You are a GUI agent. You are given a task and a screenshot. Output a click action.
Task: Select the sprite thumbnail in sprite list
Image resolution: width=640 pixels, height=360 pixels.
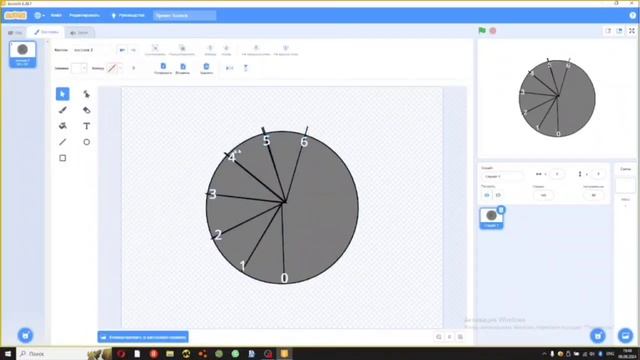coord(491,218)
